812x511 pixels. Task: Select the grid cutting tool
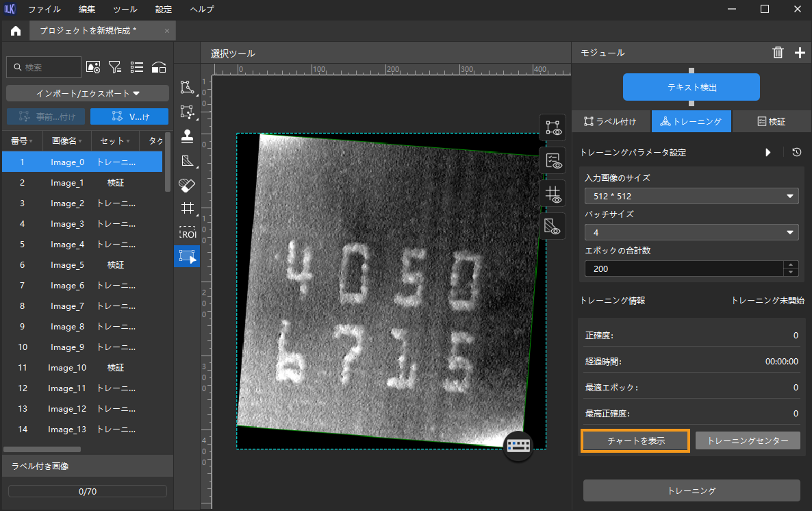coord(188,208)
